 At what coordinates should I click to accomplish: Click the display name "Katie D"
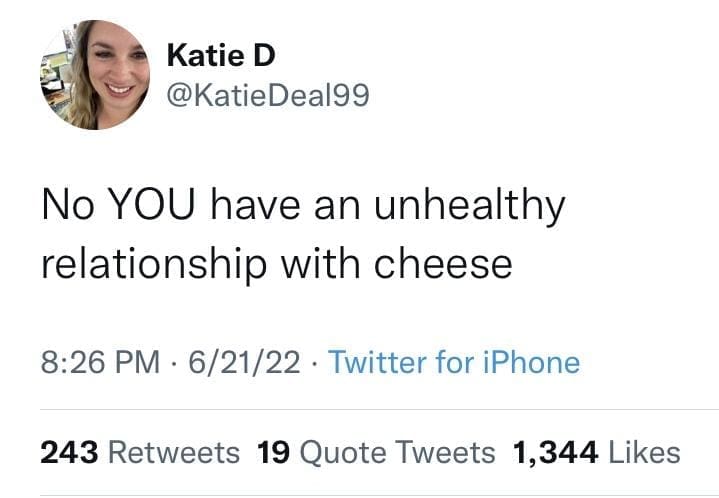219,55
